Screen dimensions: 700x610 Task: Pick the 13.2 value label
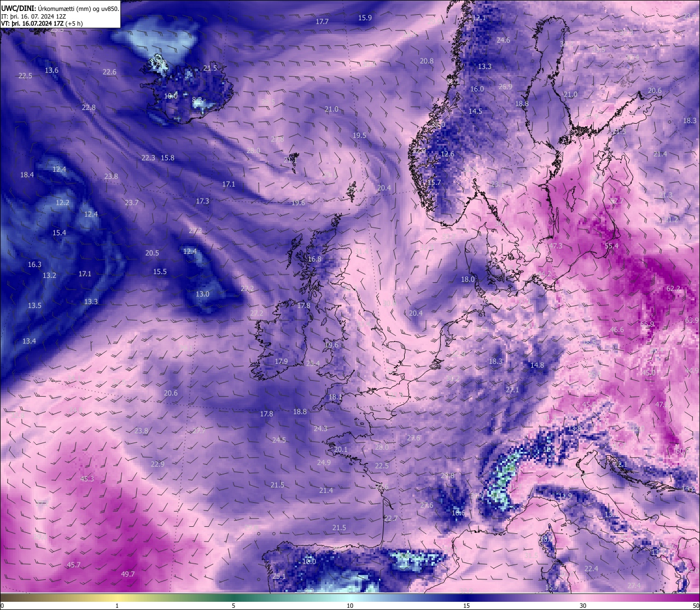coord(49,276)
